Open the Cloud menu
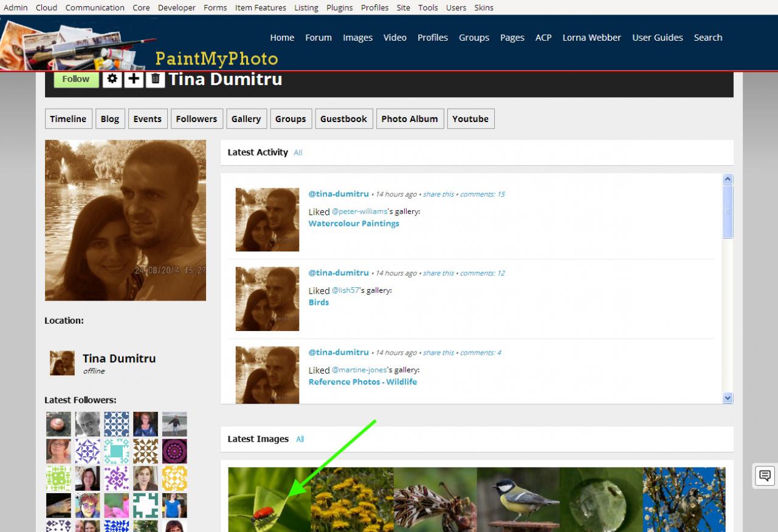Image resolution: width=778 pixels, height=532 pixels. [46, 8]
